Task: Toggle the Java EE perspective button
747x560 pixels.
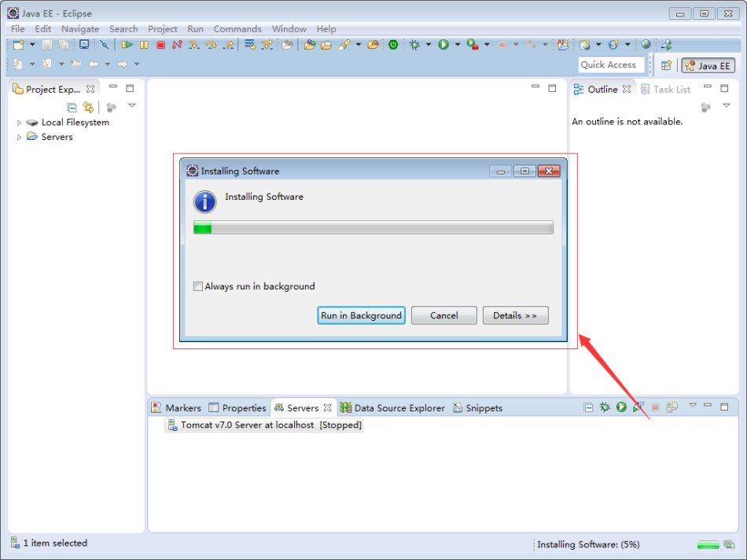Action: pos(708,65)
